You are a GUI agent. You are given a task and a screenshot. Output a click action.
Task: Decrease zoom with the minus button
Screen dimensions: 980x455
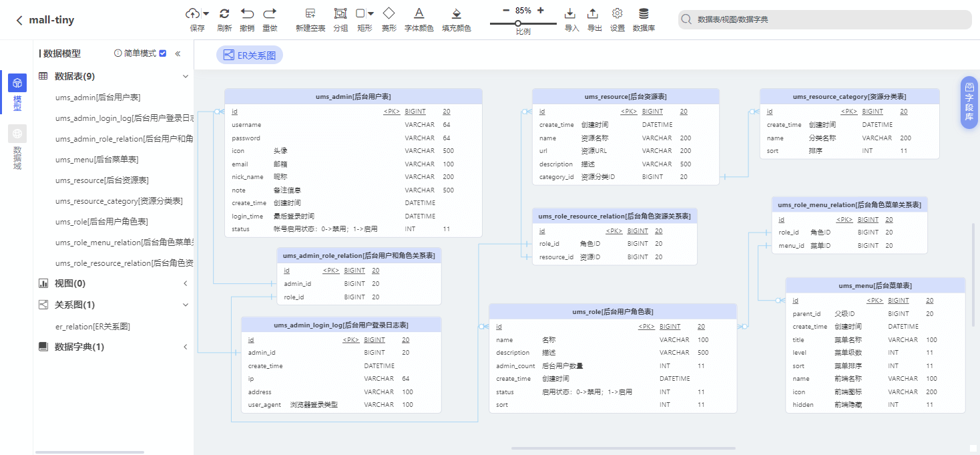pyautogui.click(x=506, y=11)
